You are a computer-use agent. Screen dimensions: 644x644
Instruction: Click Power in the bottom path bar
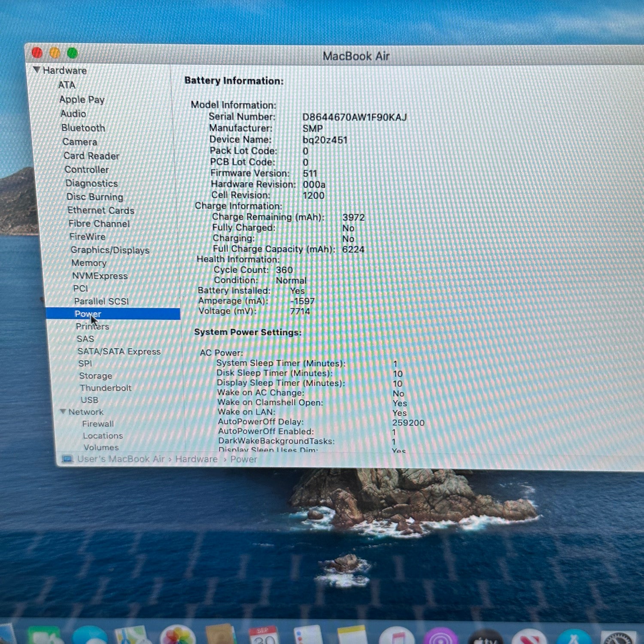[x=243, y=459]
